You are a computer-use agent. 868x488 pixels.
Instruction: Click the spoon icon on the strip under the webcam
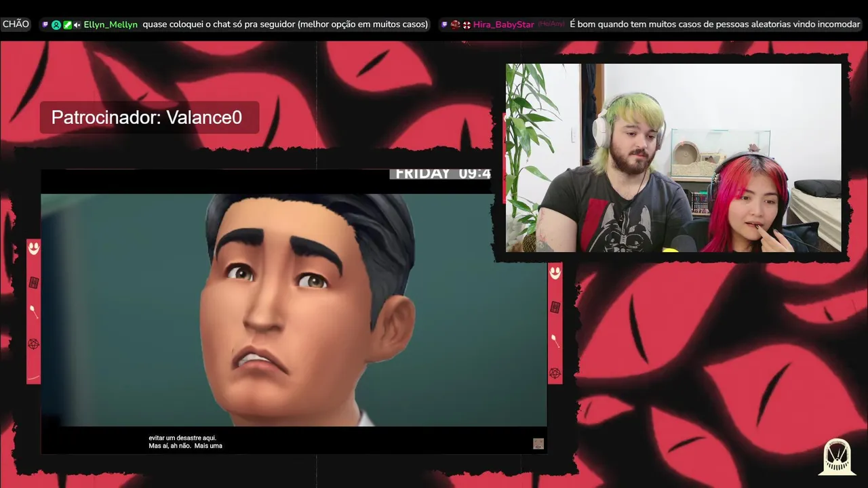555,340
